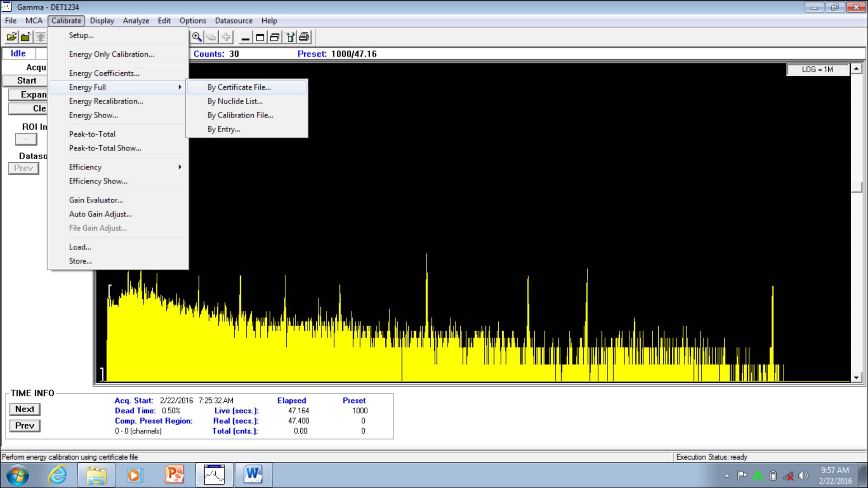Click the spectrum scrollbar up arrow
This screenshot has width=868, height=488.
857,68
